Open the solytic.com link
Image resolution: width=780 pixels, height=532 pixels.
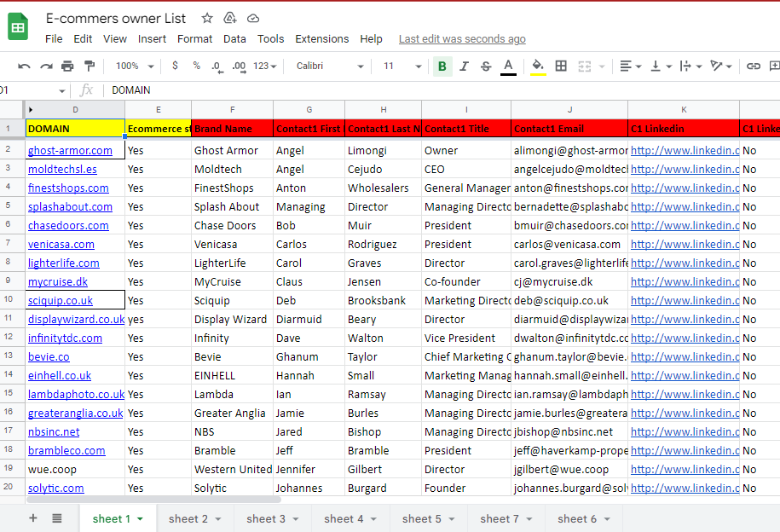[55, 489]
